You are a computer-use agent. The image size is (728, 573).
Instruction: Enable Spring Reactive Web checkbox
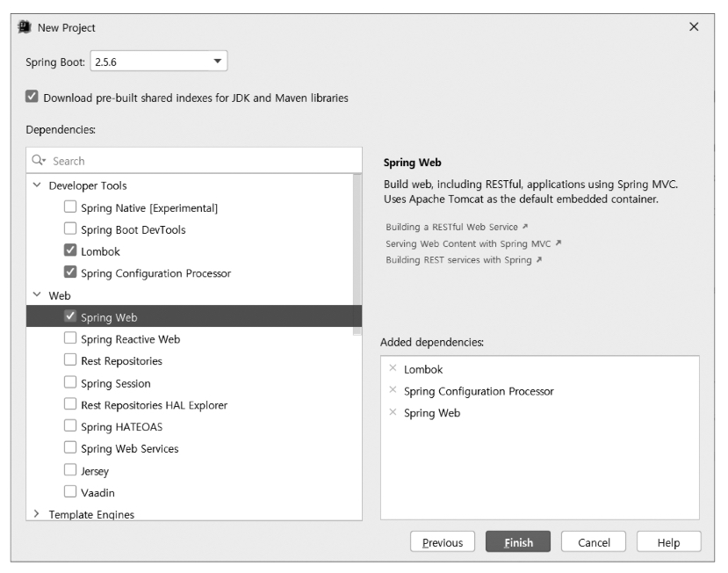tap(70, 337)
